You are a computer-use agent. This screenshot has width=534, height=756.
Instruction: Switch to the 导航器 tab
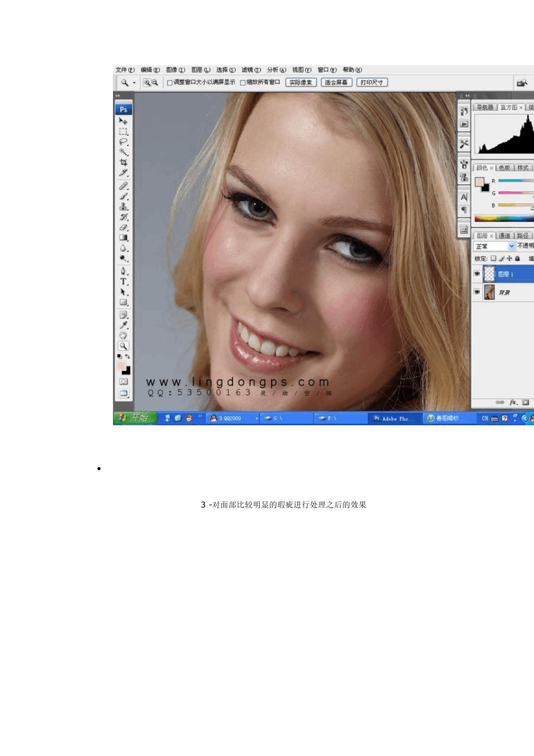click(x=485, y=107)
